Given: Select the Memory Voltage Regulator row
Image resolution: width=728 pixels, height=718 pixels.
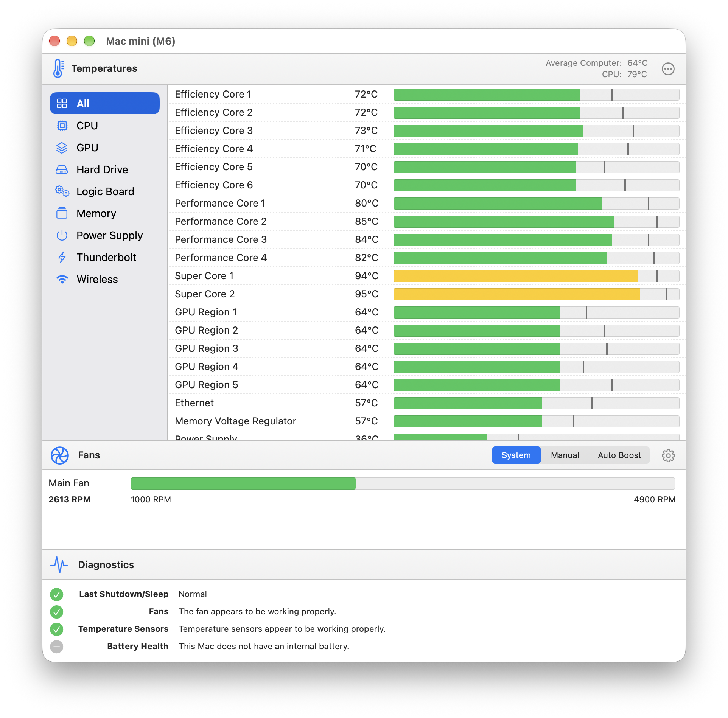Looking at the screenshot, I should point(426,421).
